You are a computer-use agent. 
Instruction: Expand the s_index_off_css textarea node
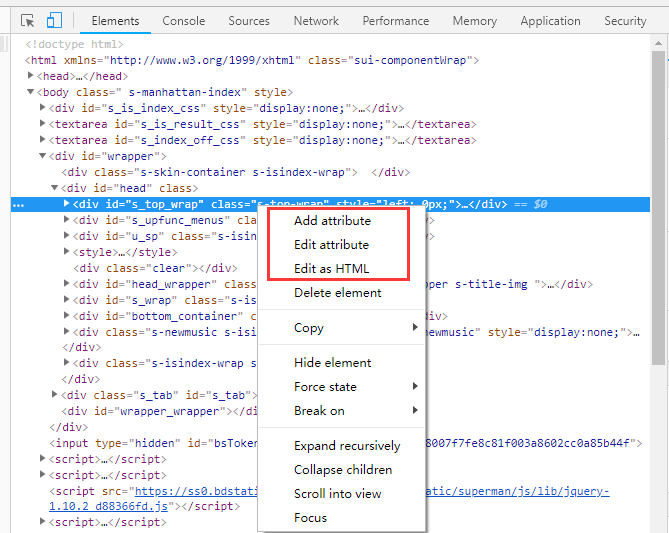[x=42, y=140]
